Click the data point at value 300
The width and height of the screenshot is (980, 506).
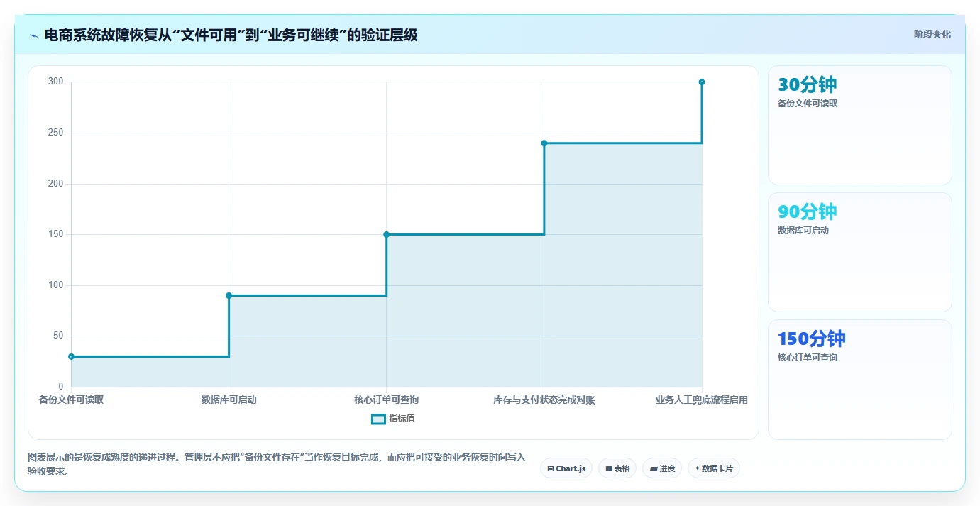[x=702, y=82]
